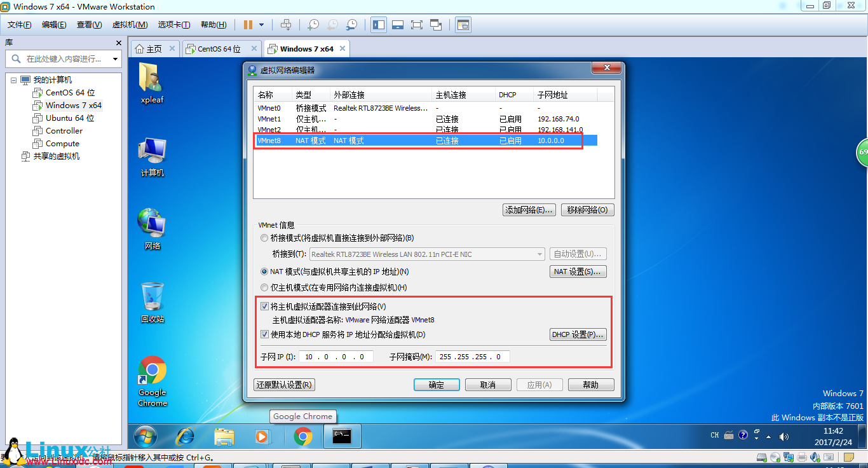Click the Unity mode toolbar icon

(x=436, y=25)
